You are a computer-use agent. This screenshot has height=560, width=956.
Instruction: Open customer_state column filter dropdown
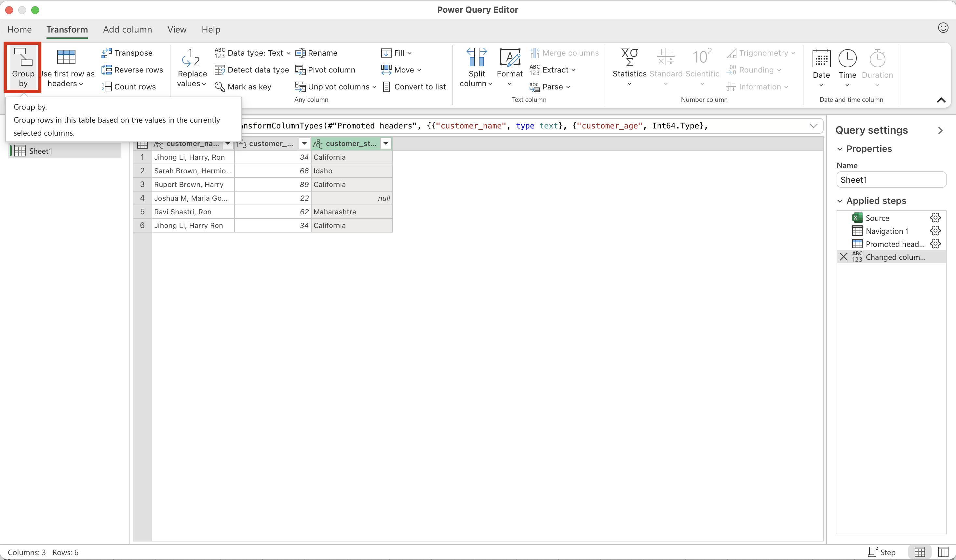(385, 144)
